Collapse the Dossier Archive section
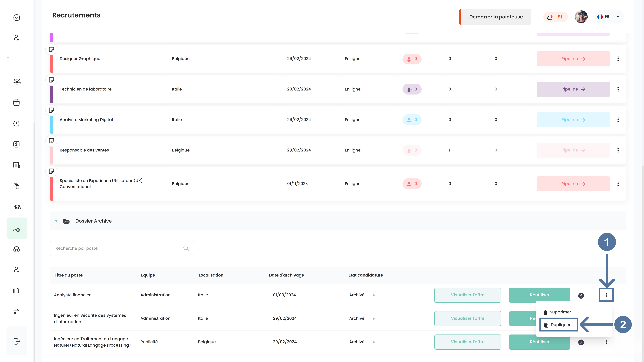The image size is (644, 362). 56,221
